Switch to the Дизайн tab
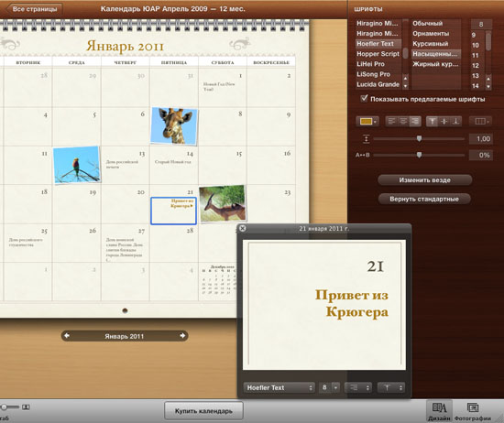This screenshot has width=504, height=423. (439, 411)
